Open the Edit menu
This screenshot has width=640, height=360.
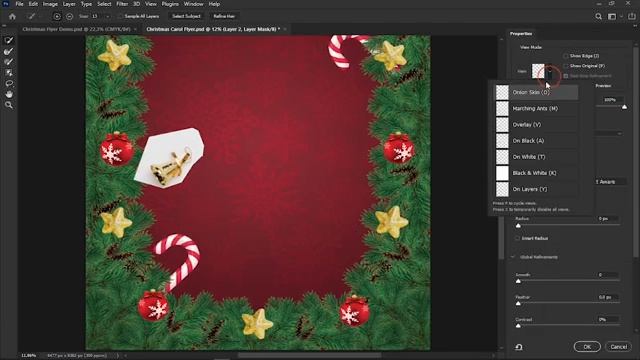click(x=33, y=4)
